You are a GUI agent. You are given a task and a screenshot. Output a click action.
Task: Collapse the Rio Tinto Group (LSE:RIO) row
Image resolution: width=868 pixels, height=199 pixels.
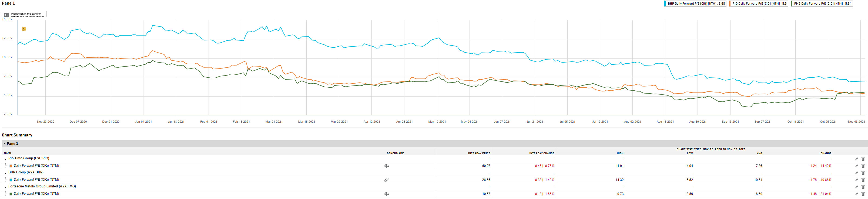click(x=6, y=159)
